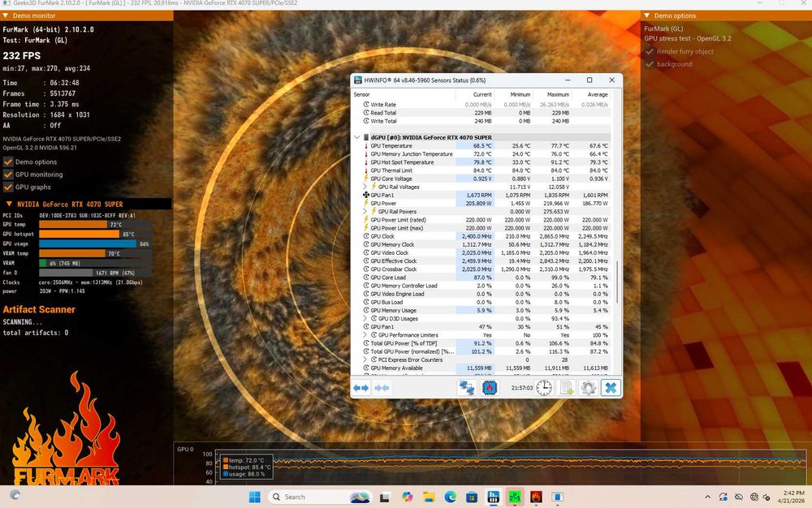Reset sensor values with the clock icon
This screenshot has width=812, height=508.
[544, 388]
